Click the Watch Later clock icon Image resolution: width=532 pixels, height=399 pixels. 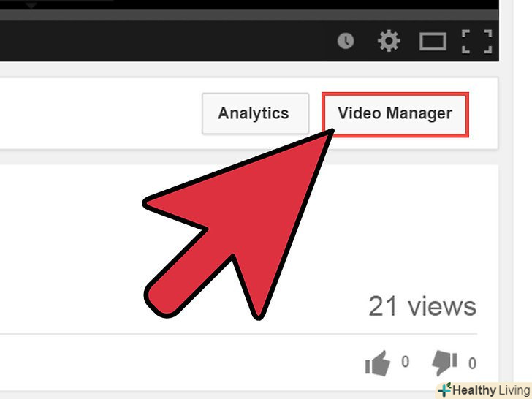click(x=346, y=41)
